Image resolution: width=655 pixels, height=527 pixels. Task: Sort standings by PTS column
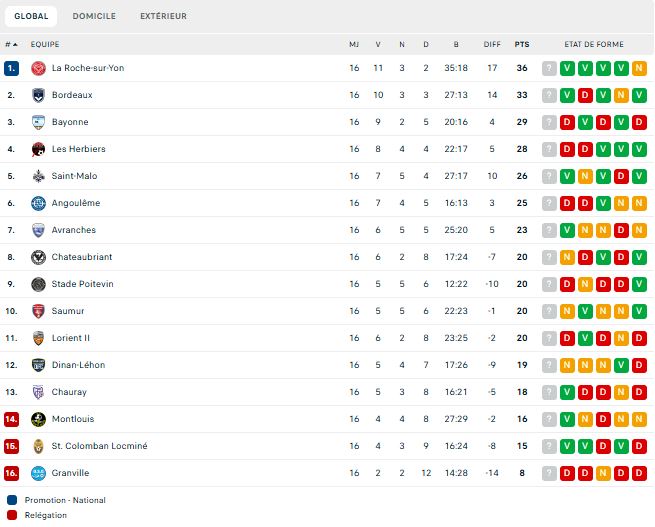pyautogui.click(x=522, y=44)
